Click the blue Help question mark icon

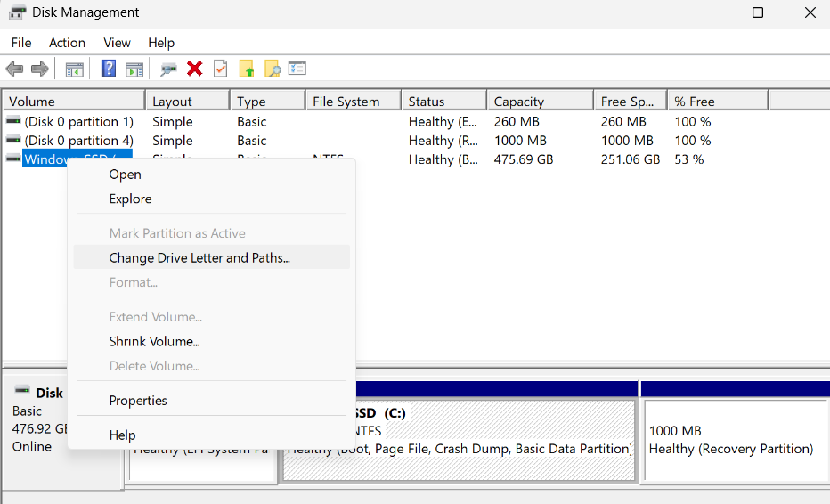tap(109, 69)
